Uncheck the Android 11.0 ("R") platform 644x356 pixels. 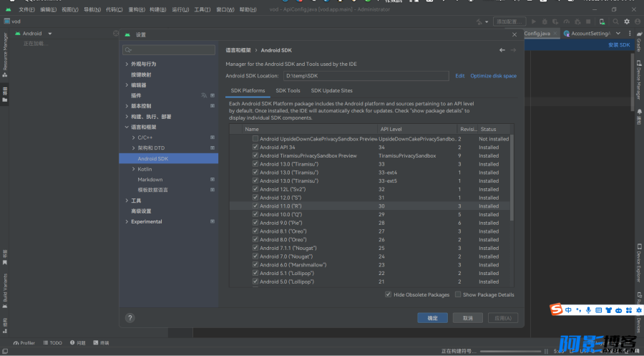pos(255,206)
